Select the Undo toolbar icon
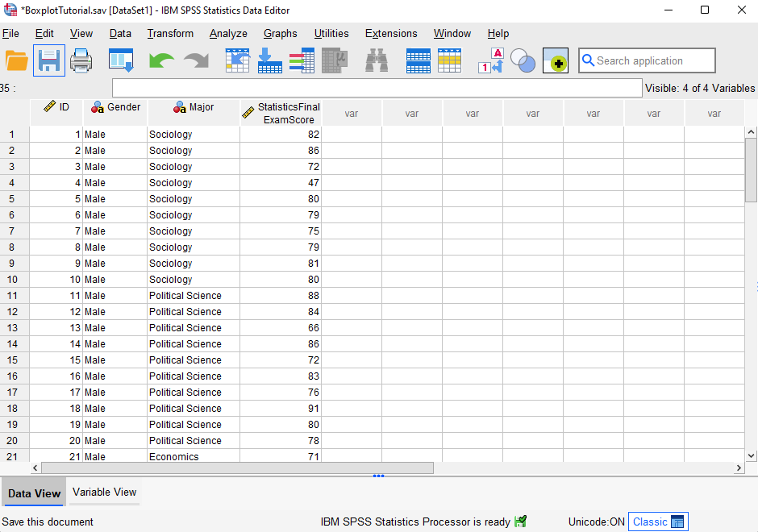This screenshot has height=532, width=758. pos(160,60)
